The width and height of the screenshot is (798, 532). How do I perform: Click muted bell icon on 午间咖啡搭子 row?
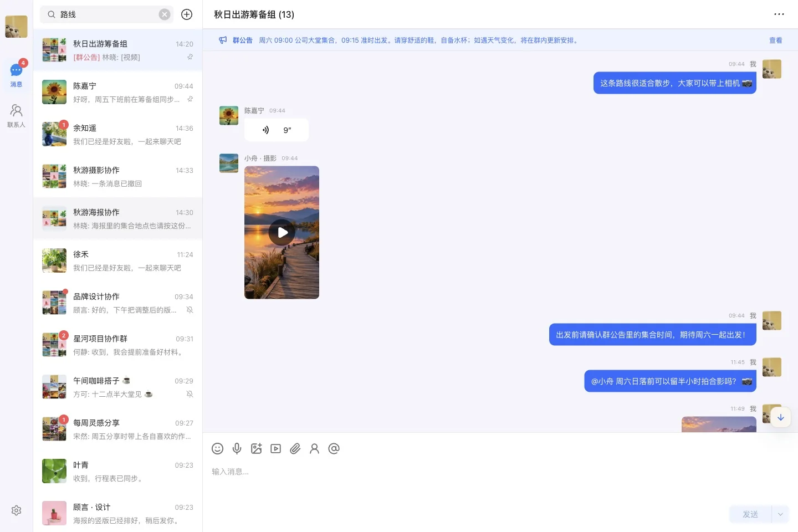click(x=190, y=394)
